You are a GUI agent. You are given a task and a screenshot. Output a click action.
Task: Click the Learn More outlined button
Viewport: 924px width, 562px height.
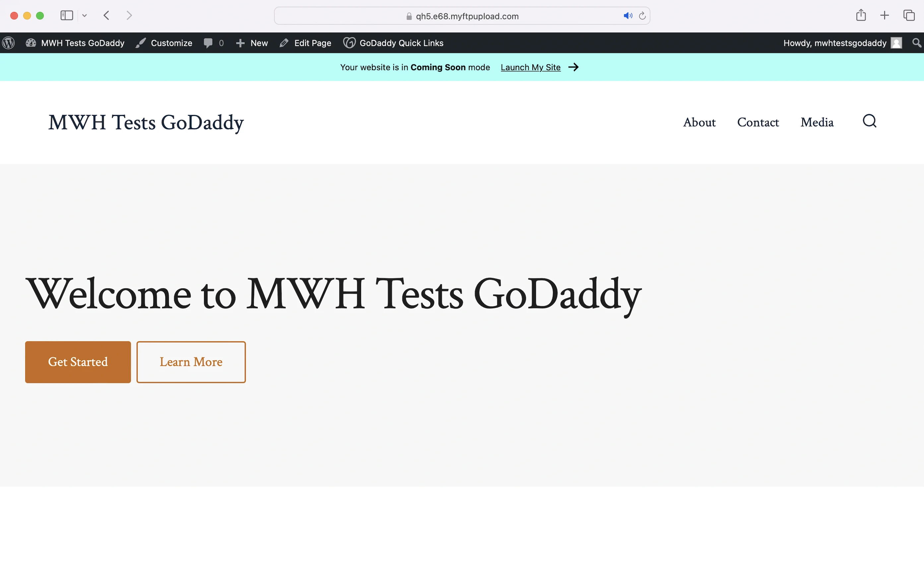tap(191, 362)
